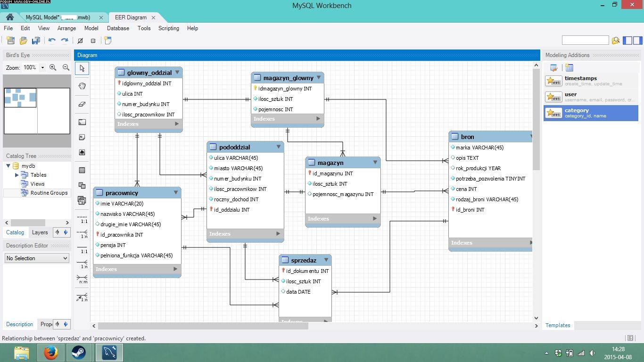Click the new document toolbar icon

pos(10,41)
